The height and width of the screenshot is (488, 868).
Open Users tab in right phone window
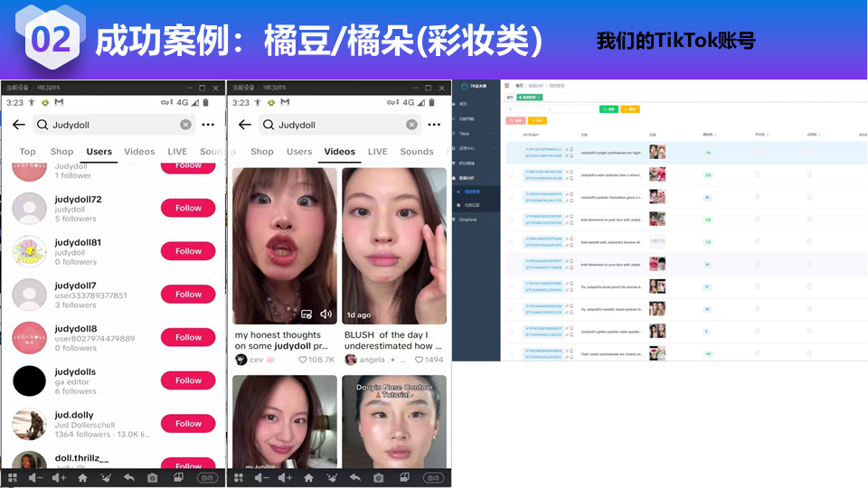299,152
